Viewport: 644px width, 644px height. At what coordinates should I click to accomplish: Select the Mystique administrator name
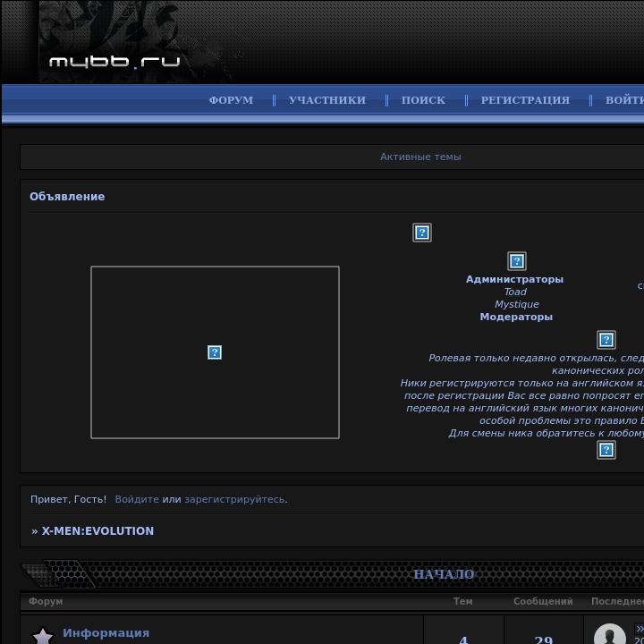coord(517,304)
